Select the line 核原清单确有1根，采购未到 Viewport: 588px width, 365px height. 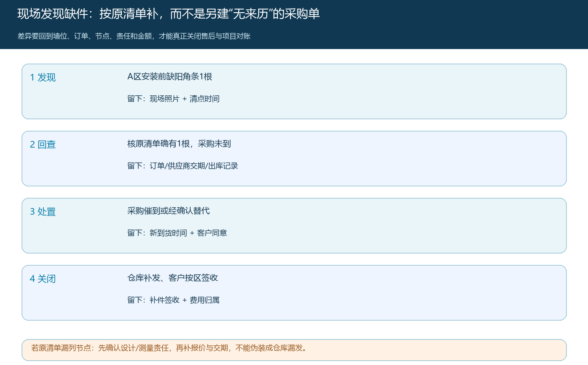(179, 144)
